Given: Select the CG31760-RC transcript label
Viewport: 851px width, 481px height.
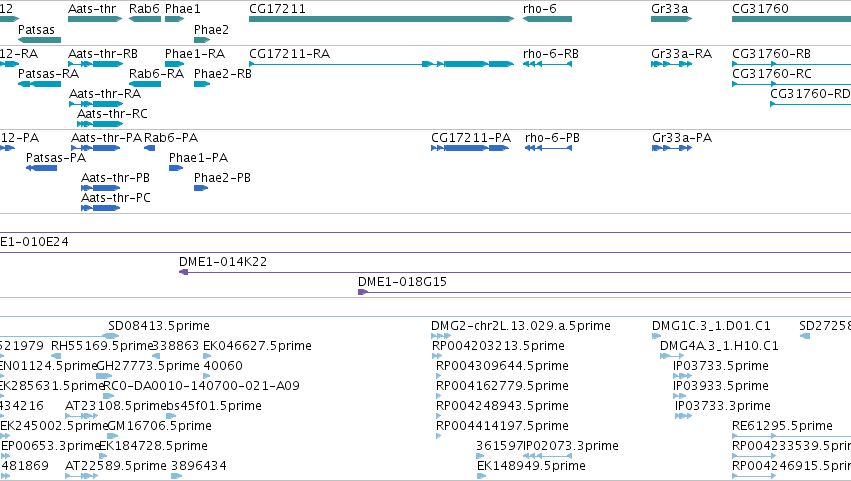Looking at the screenshot, I should point(772,74).
